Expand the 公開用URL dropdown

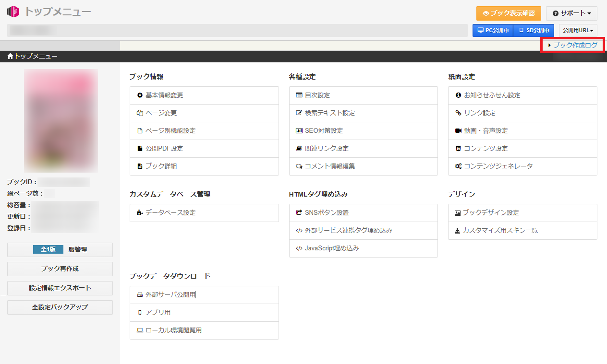pyautogui.click(x=578, y=31)
